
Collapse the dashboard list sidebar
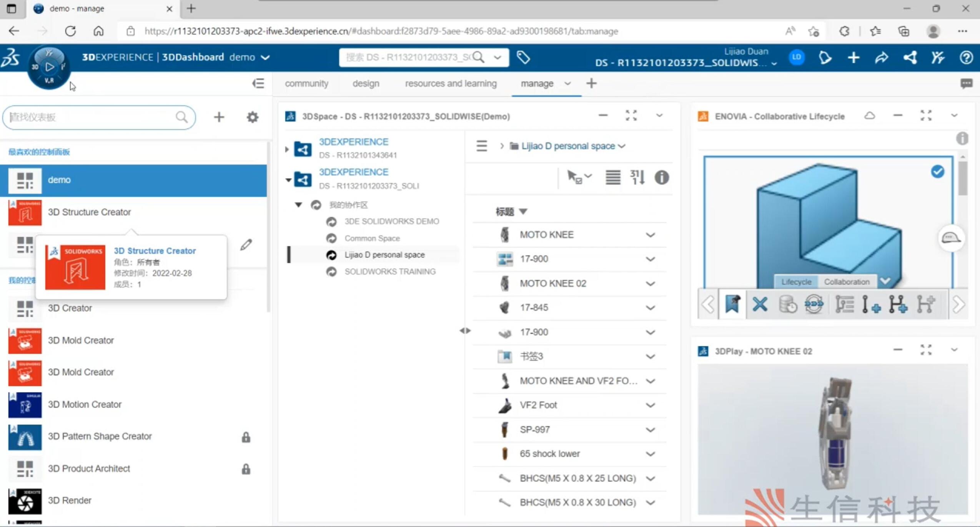coord(258,83)
